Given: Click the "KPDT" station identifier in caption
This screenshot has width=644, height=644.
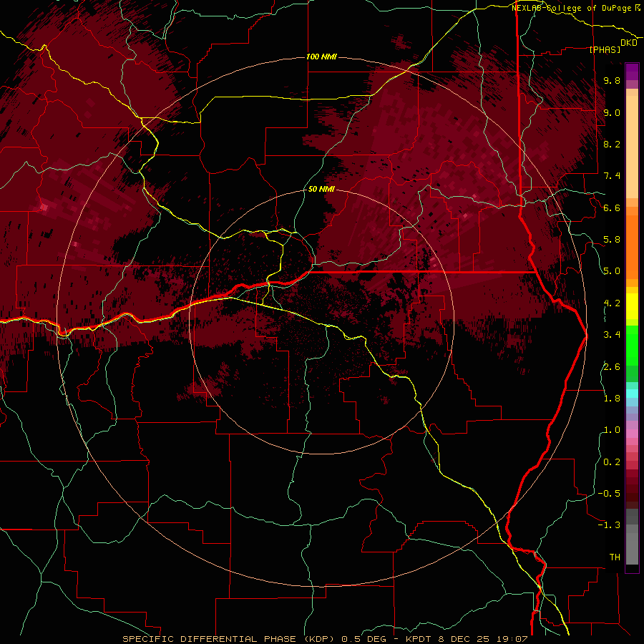Looking at the screenshot, I should [418, 639].
